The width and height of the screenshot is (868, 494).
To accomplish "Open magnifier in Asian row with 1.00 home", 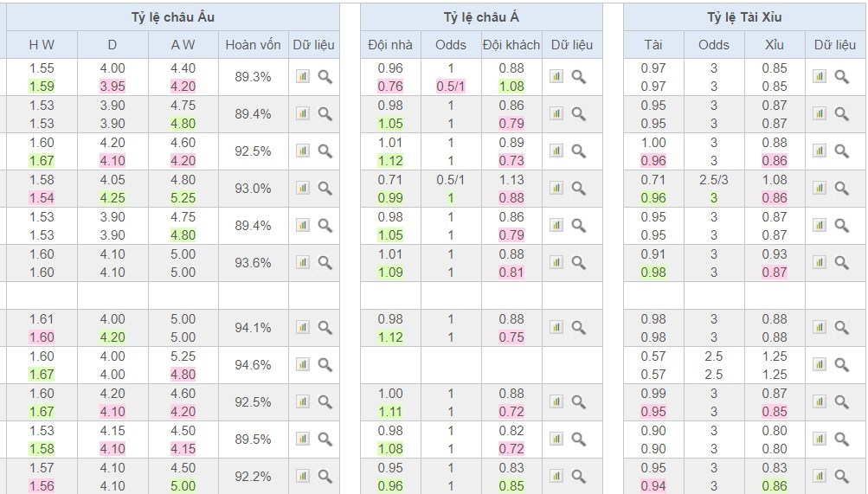I will [x=579, y=402].
